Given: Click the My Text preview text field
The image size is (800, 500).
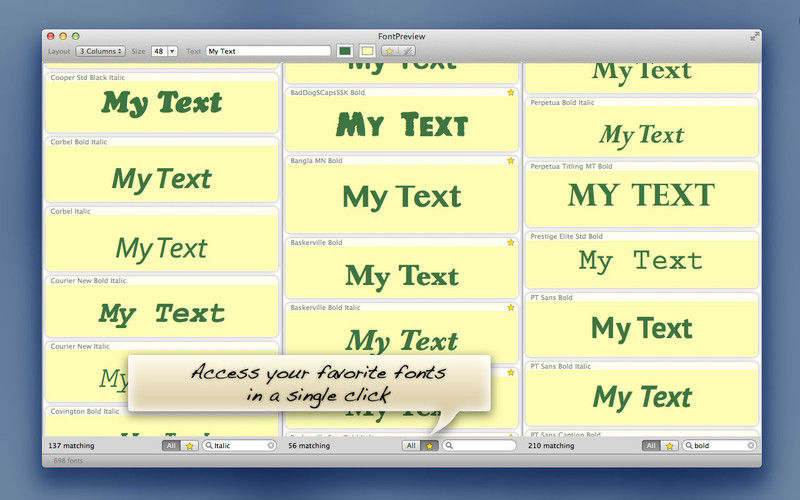Looking at the screenshot, I should click(268, 51).
